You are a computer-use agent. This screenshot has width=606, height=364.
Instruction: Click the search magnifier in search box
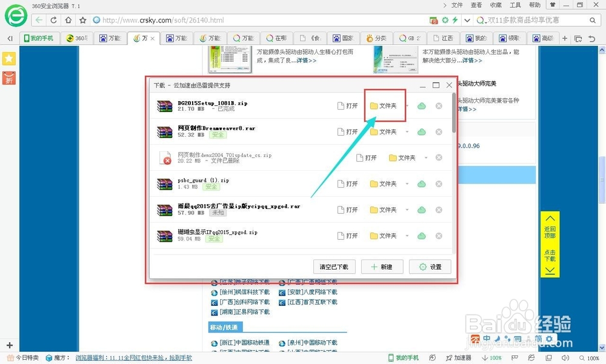(593, 20)
